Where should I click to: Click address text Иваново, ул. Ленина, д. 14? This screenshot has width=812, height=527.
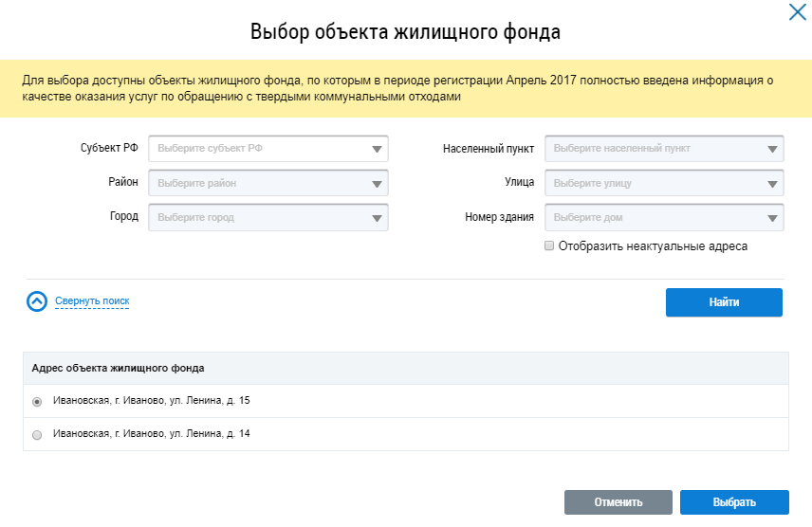(152, 434)
